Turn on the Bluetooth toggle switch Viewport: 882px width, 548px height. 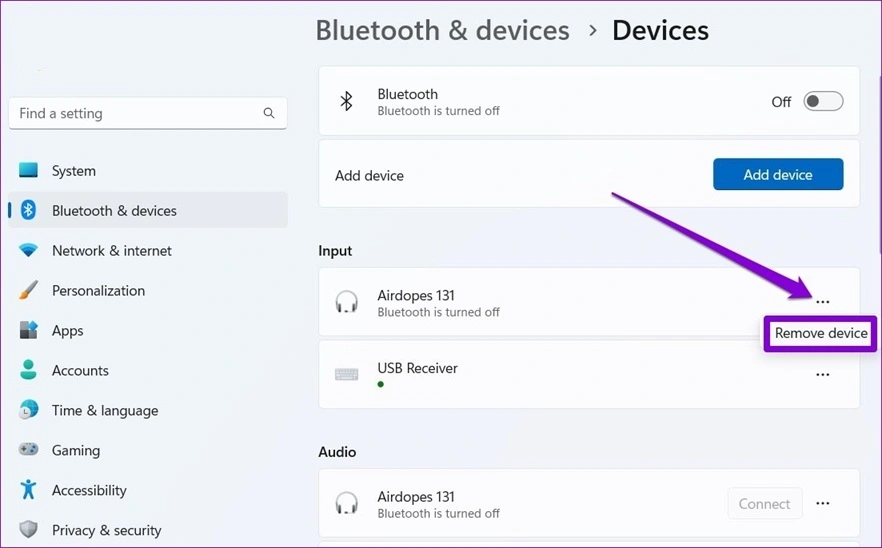[823, 101]
